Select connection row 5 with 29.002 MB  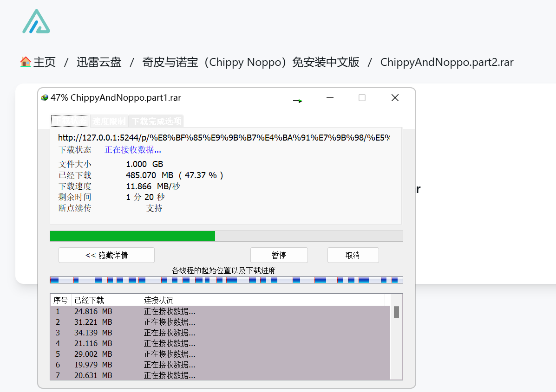(x=220, y=354)
